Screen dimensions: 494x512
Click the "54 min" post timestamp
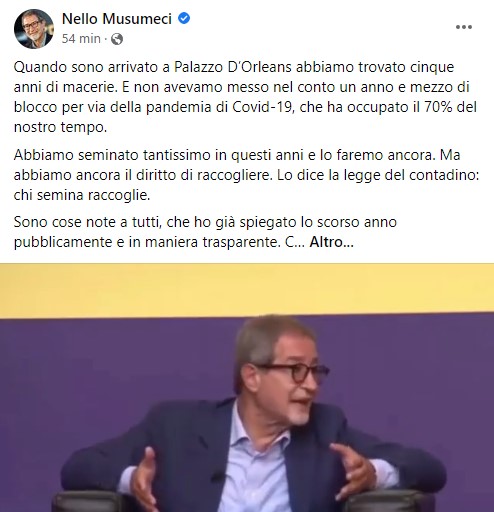81,39
